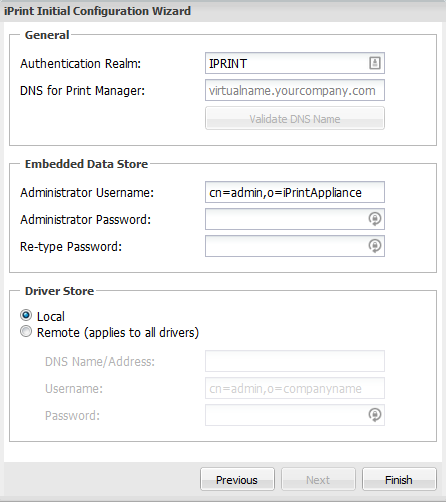Click the key icon in Driver Store Password field

point(375,415)
